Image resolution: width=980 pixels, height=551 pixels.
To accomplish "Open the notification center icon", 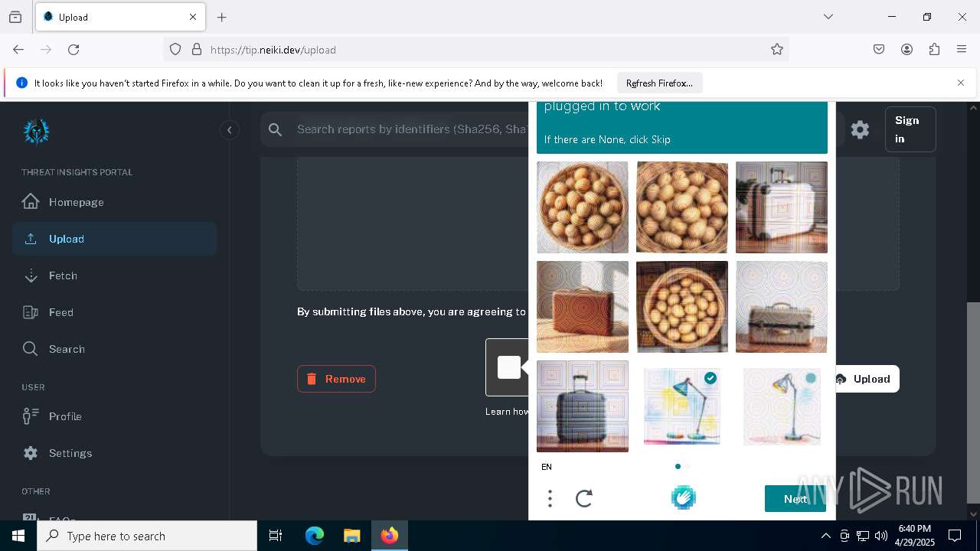I will coord(955,536).
